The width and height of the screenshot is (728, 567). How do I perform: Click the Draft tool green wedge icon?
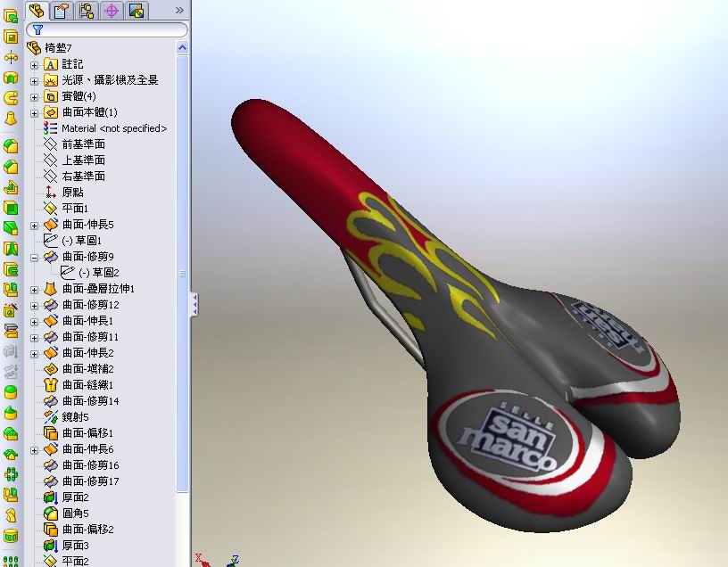click(11, 228)
